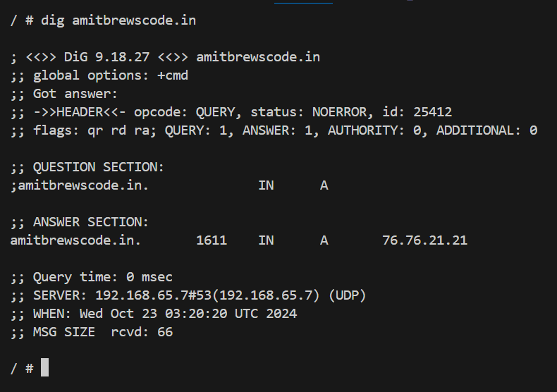Click the IP address 76.76.21.21

point(424,240)
